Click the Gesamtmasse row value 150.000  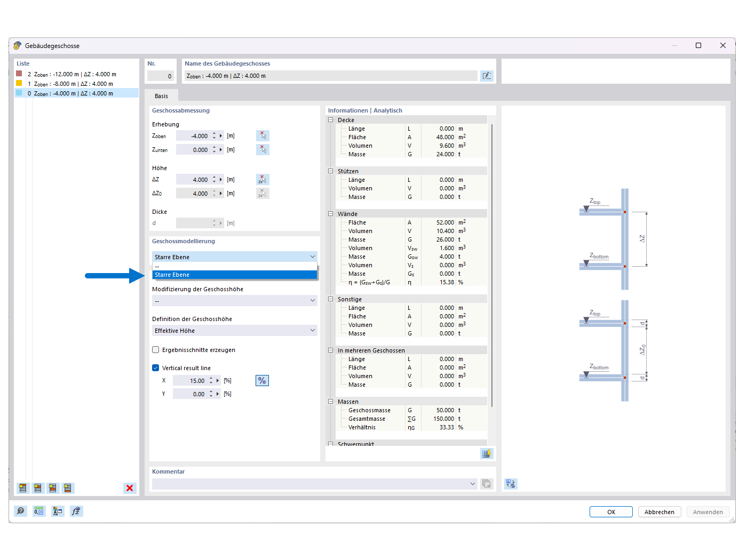click(x=444, y=419)
